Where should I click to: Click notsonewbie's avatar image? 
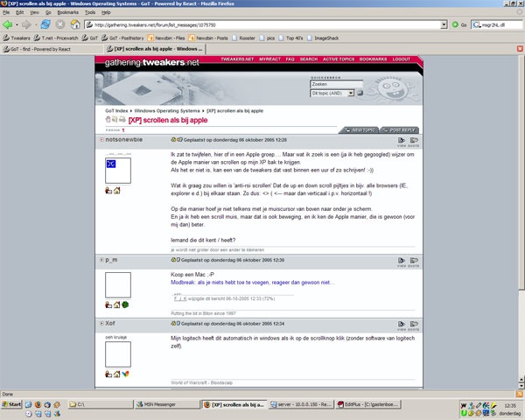tap(118, 171)
